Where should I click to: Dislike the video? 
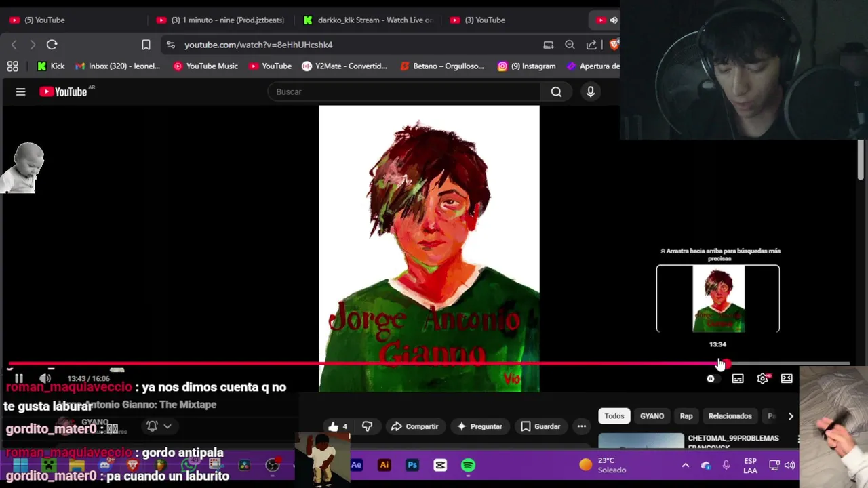pyautogui.click(x=367, y=426)
